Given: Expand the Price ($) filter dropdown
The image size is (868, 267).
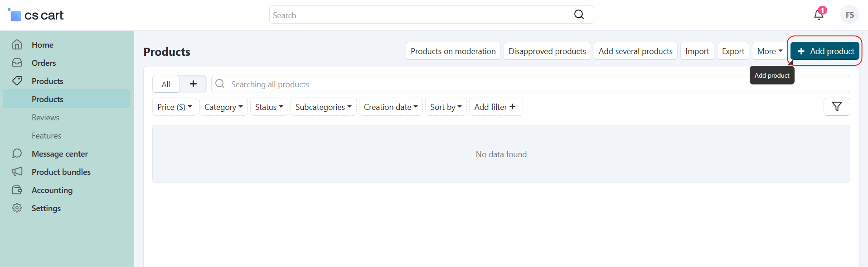Looking at the screenshot, I should tap(175, 107).
